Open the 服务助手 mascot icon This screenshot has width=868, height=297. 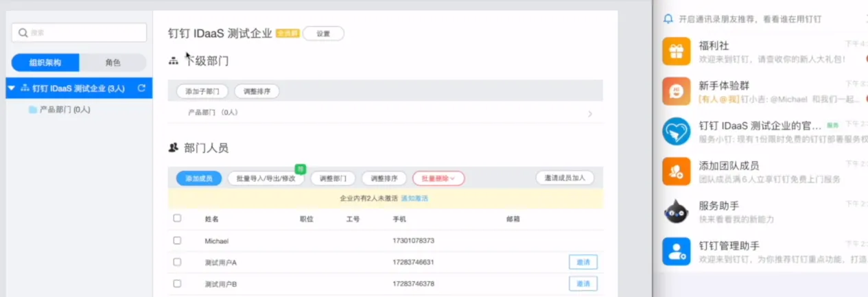pyautogui.click(x=676, y=211)
